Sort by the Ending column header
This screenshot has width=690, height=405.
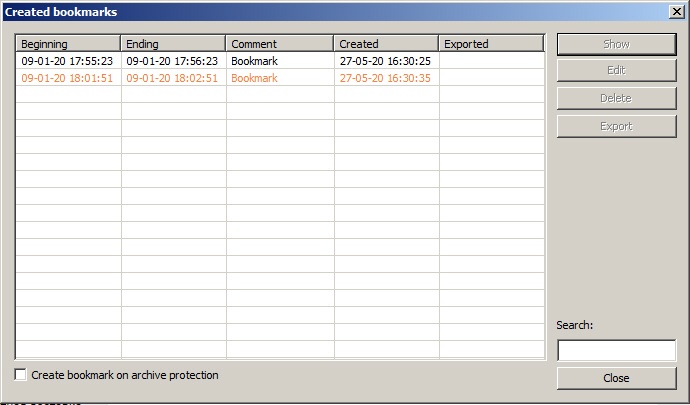pos(173,44)
